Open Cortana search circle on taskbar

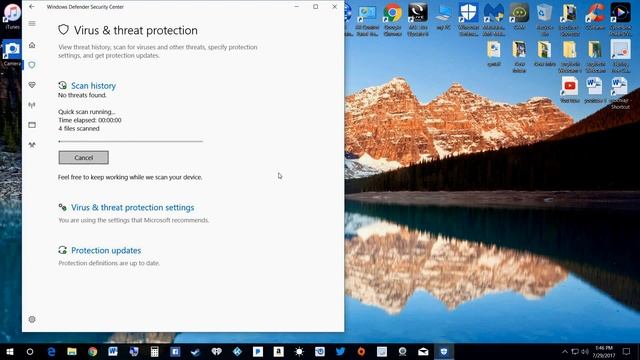pyautogui.click(x=30, y=351)
